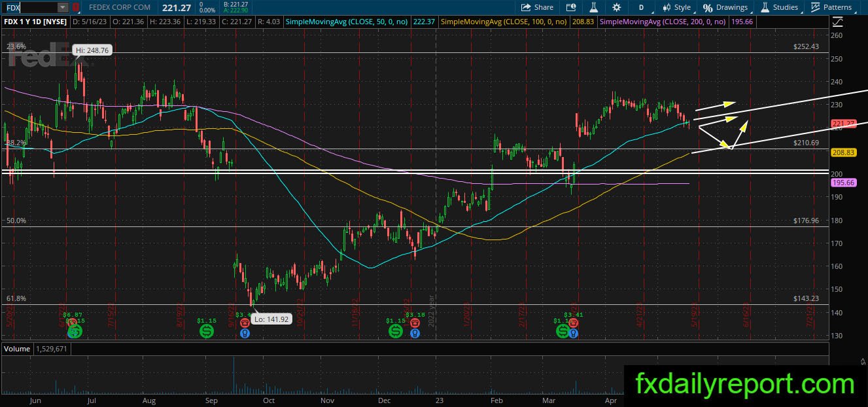This screenshot has height=407, width=868.
Task: Click the $252.43 Fibonacci level label
Action: click(806, 46)
